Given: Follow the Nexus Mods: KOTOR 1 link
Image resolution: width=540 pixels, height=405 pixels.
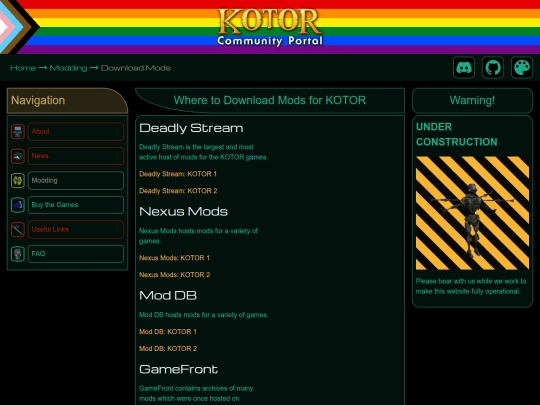Looking at the screenshot, I should [174, 258].
